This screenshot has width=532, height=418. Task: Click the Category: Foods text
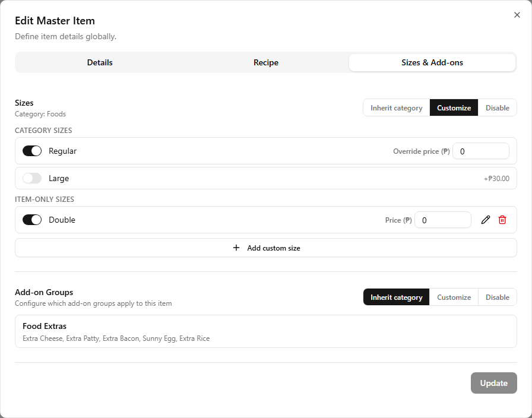pyautogui.click(x=40, y=114)
